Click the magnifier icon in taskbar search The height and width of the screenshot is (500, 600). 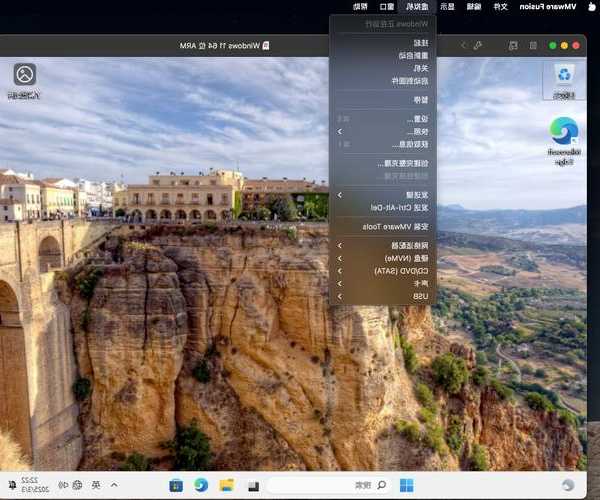point(382,485)
